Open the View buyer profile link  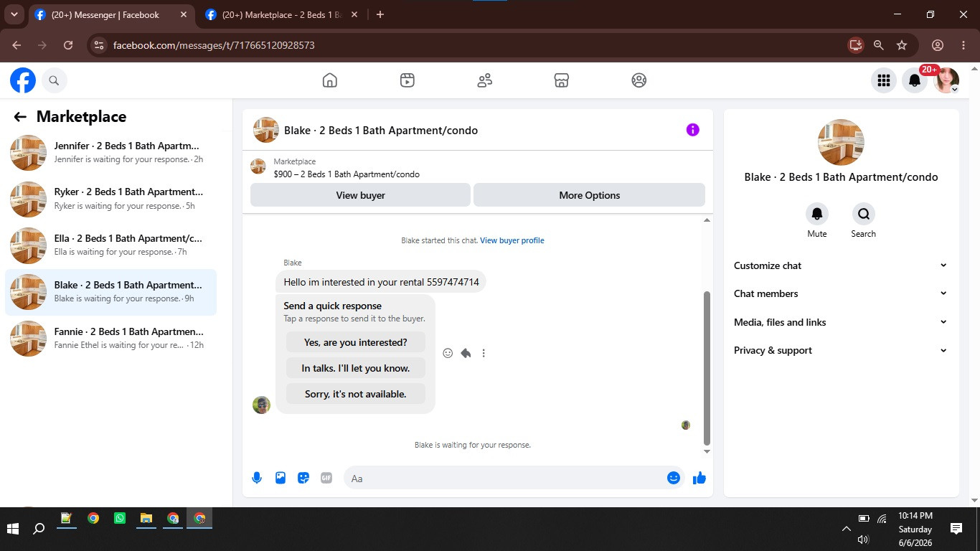click(x=512, y=240)
